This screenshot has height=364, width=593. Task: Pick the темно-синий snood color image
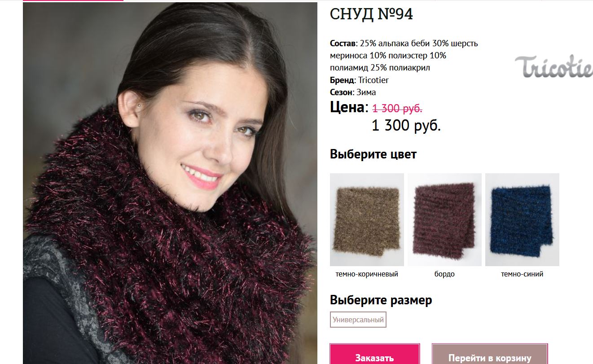(x=522, y=219)
